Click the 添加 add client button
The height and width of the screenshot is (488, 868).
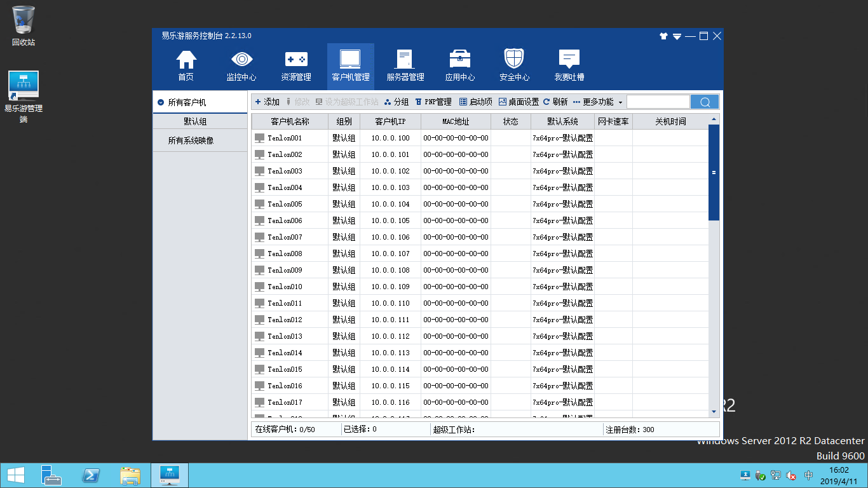pyautogui.click(x=267, y=102)
